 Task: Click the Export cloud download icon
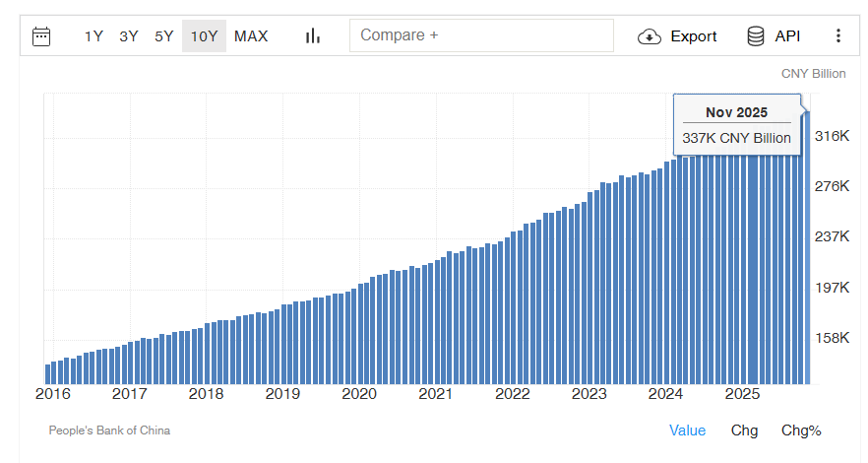(x=650, y=36)
